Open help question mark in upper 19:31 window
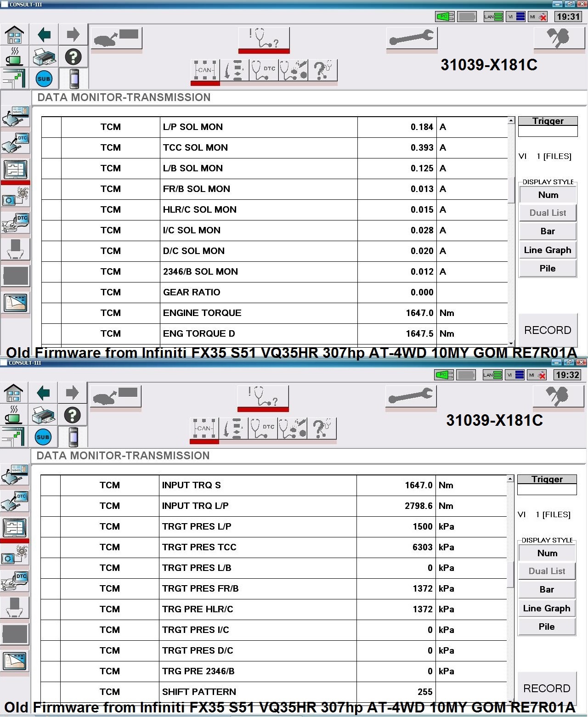The height and width of the screenshot is (717, 588). [x=73, y=57]
